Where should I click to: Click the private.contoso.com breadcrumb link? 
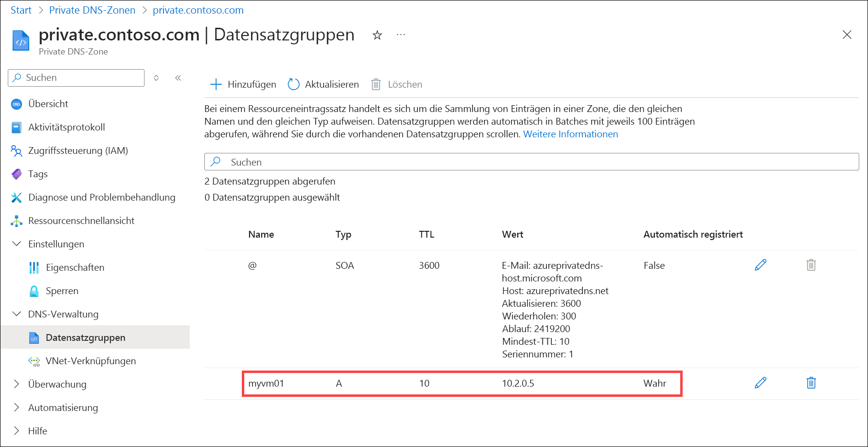[x=198, y=10]
